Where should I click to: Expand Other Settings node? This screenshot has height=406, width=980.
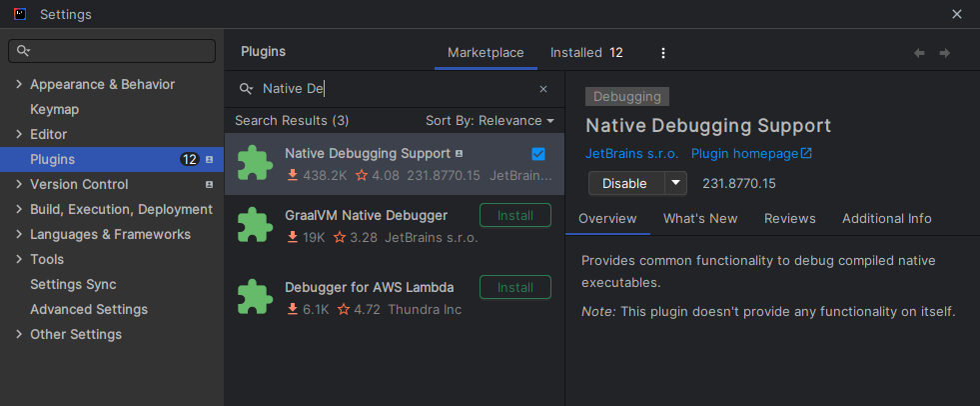point(19,334)
